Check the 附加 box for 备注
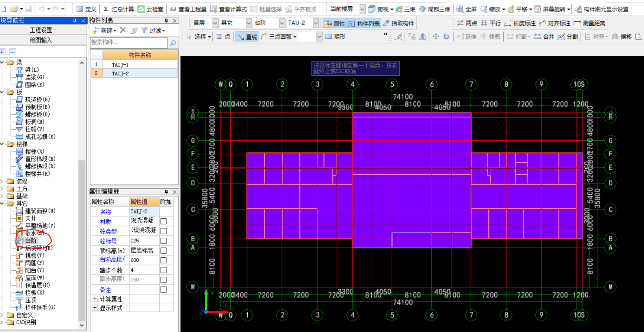The height and width of the screenshot is (332, 644). click(163, 290)
